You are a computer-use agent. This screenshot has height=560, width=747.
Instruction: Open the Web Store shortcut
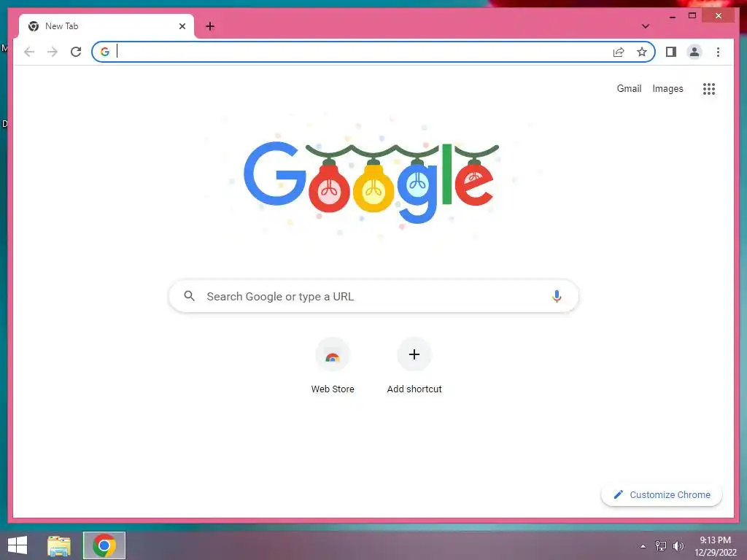(x=333, y=366)
